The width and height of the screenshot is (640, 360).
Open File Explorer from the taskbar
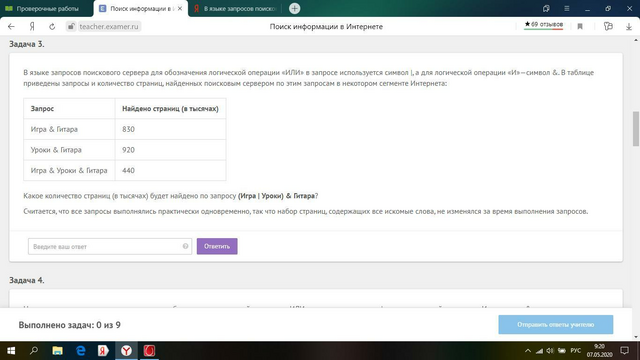point(57,351)
